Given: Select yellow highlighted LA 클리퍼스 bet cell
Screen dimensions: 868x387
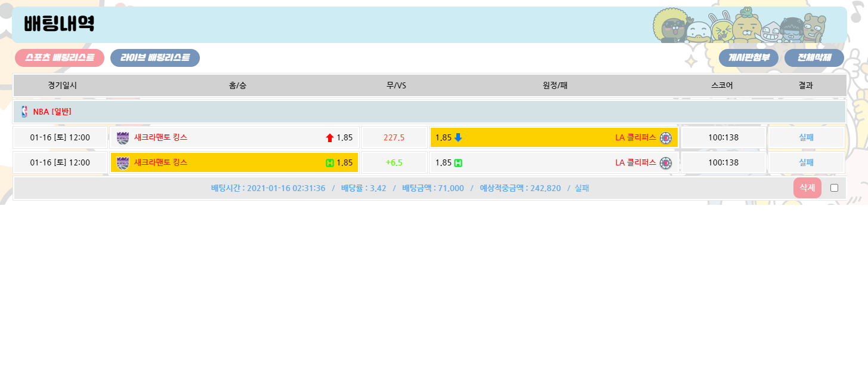Looking at the screenshot, I should 554,138.
